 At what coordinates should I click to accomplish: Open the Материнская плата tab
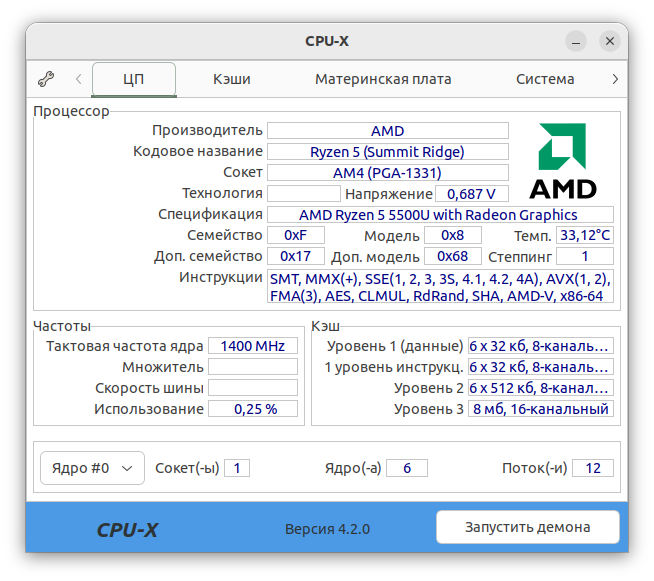coord(383,79)
